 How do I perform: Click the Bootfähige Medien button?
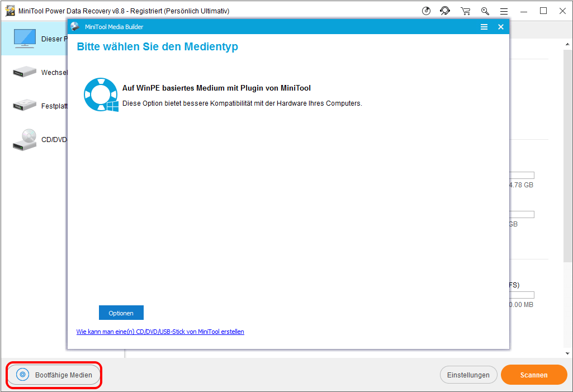pos(54,375)
